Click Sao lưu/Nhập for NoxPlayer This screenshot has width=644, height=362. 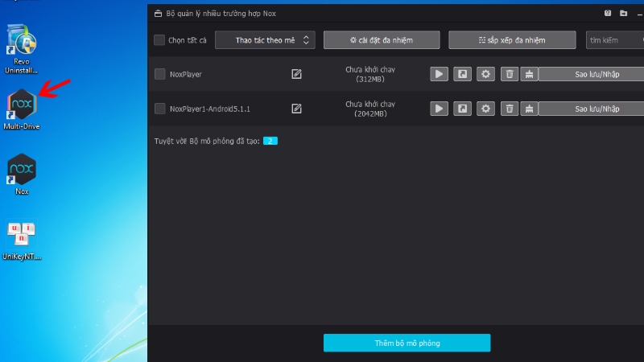(592, 74)
